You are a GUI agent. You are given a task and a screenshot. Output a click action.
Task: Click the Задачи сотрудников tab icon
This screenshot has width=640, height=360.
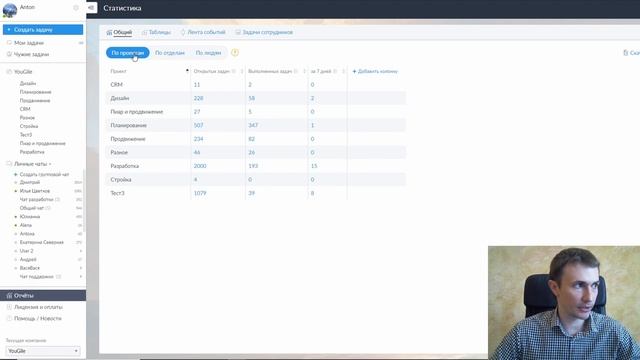(x=238, y=32)
